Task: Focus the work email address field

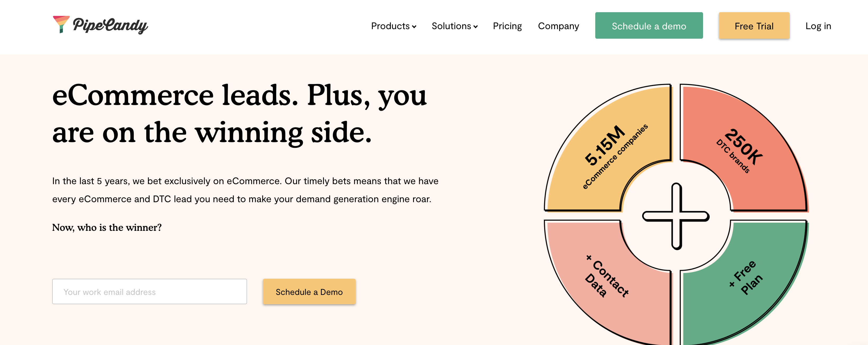Action: (x=149, y=291)
